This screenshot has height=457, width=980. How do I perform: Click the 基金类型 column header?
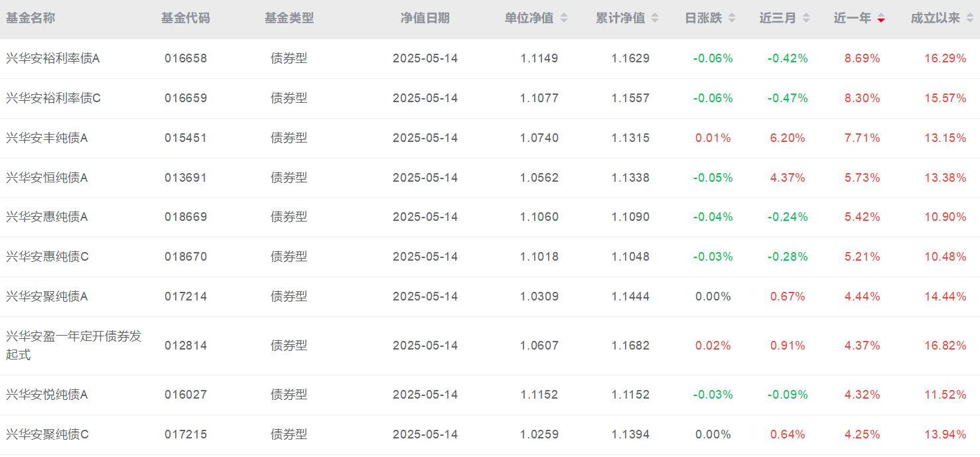[x=289, y=19]
